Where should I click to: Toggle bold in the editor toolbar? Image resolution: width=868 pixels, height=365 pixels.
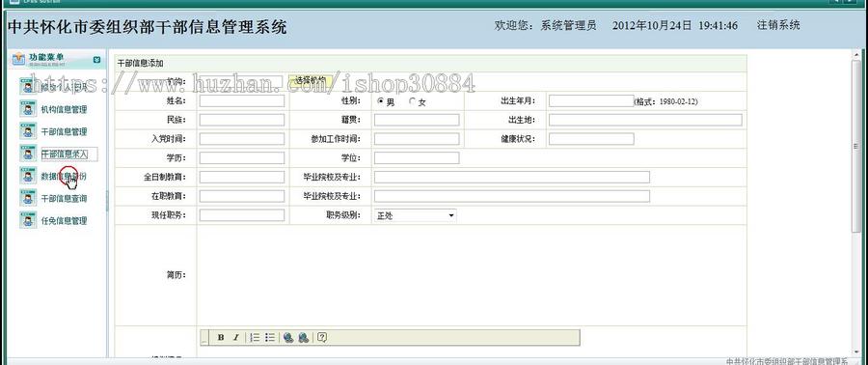(221, 337)
